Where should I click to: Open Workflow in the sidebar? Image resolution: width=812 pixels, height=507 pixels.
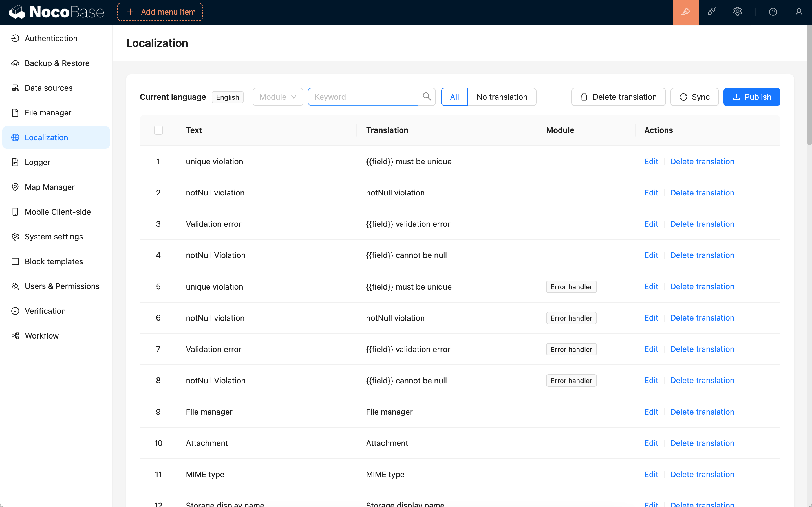[x=42, y=336]
